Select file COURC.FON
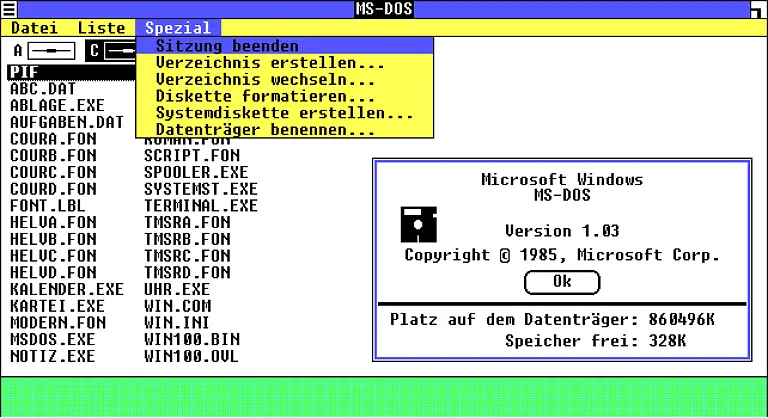Viewport: 768px width, 418px height. pyautogui.click(x=53, y=172)
